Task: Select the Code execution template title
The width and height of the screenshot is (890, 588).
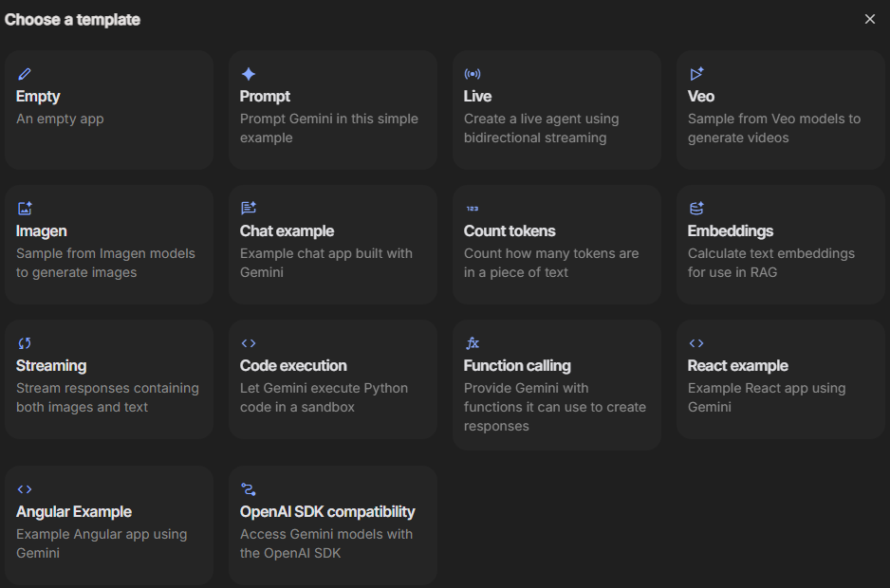Action: (x=293, y=366)
